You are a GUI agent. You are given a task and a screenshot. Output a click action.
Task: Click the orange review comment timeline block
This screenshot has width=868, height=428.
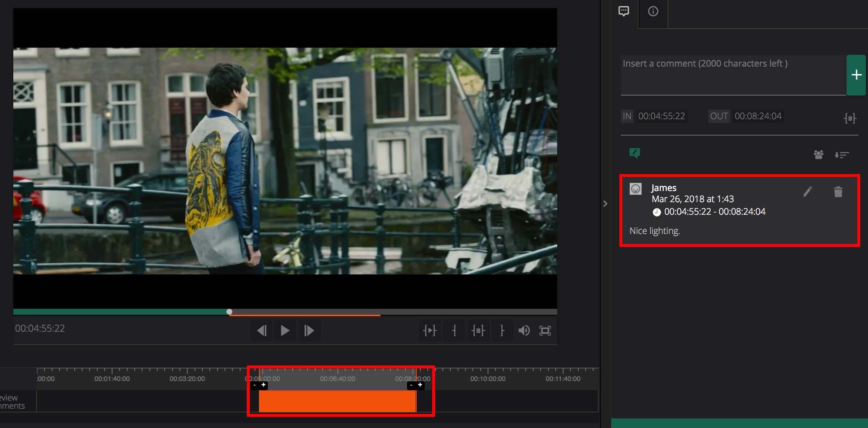point(337,401)
